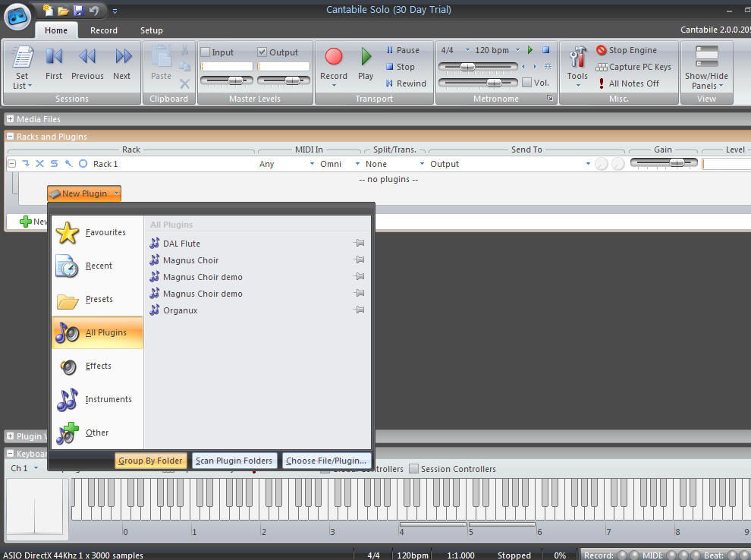The image size is (751, 560).
Task: Switch to the Home ribbon tab
Action: [x=56, y=30]
